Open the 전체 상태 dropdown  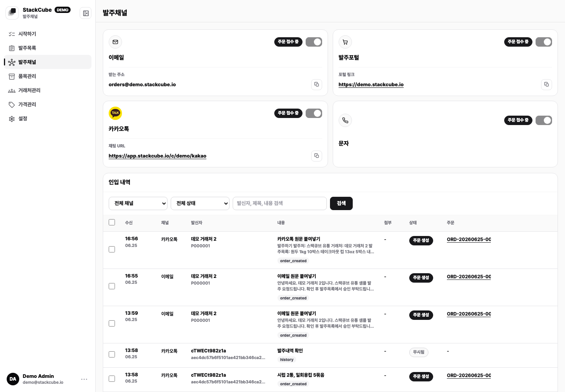(200, 203)
